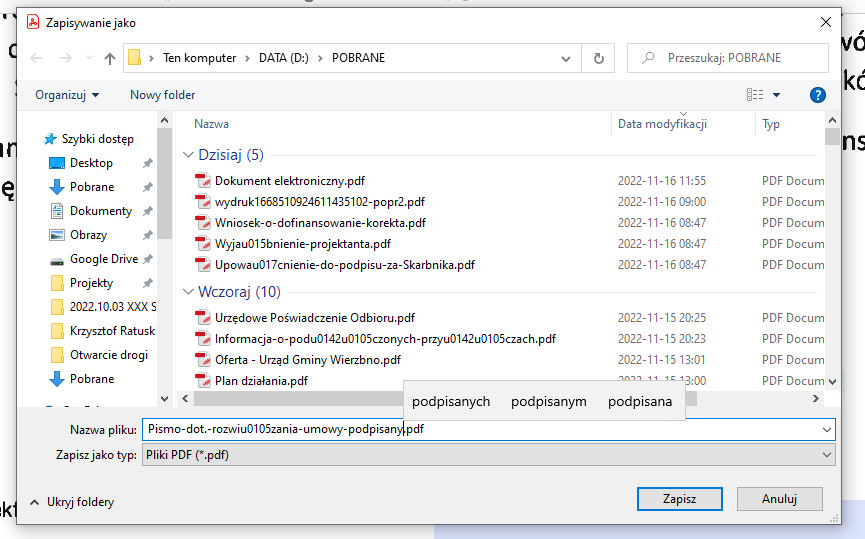Choose the 'podpisanych' autocomplete suggestion
Image resolution: width=865 pixels, height=539 pixels.
tap(451, 402)
